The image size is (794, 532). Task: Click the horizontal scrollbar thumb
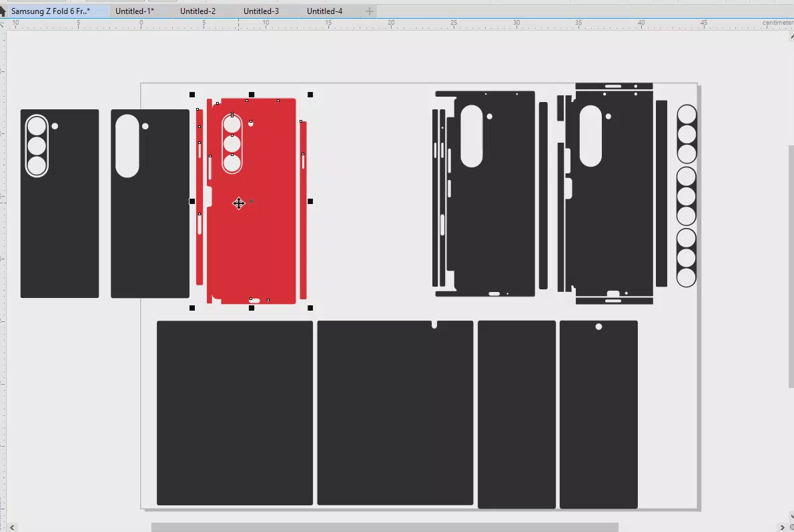click(x=385, y=527)
